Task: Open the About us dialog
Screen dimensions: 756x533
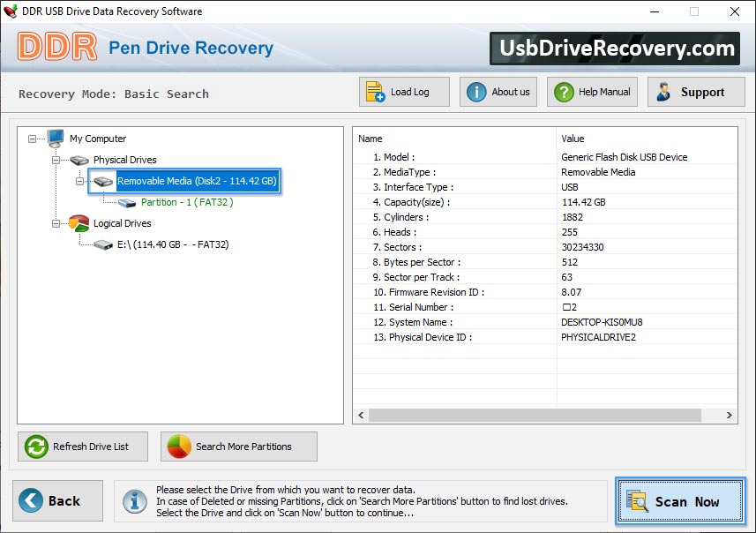Action: 498,92
